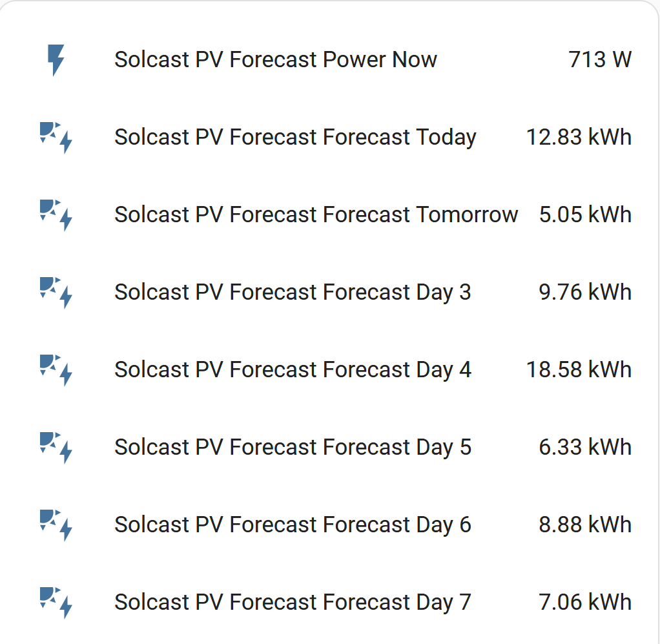Click the 713 W power value

pyautogui.click(x=600, y=59)
